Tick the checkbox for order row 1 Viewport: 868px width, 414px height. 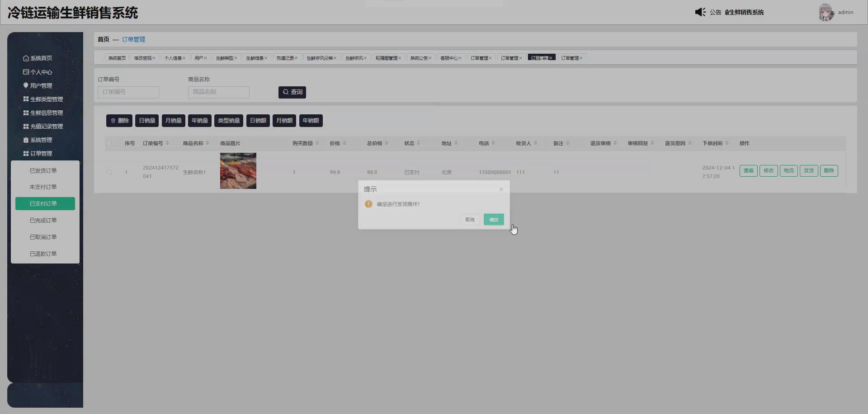(x=109, y=172)
